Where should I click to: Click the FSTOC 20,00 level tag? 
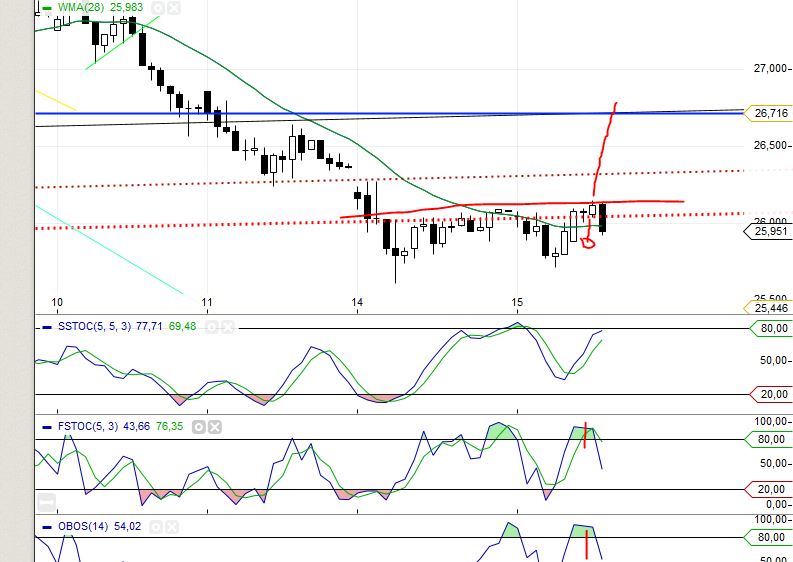[769, 489]
